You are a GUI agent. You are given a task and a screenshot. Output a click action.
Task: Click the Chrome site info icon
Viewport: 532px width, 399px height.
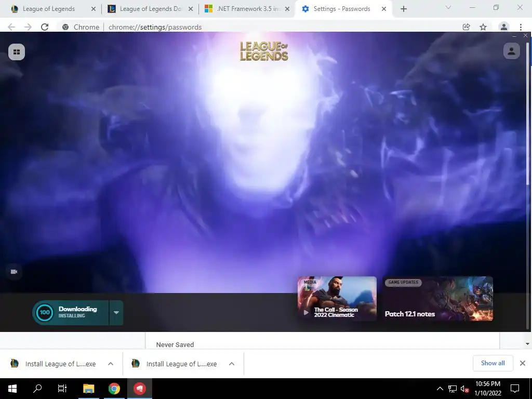[x=65, y=27]
